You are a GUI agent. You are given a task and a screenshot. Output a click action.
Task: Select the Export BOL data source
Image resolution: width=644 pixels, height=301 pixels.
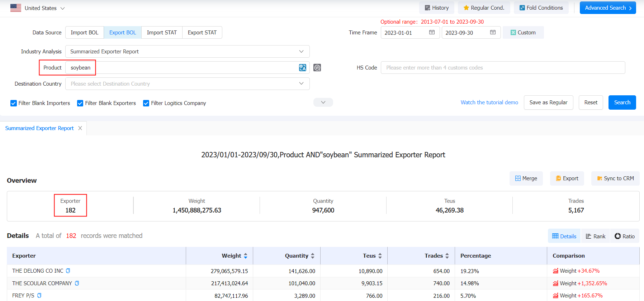coord(123,33)
